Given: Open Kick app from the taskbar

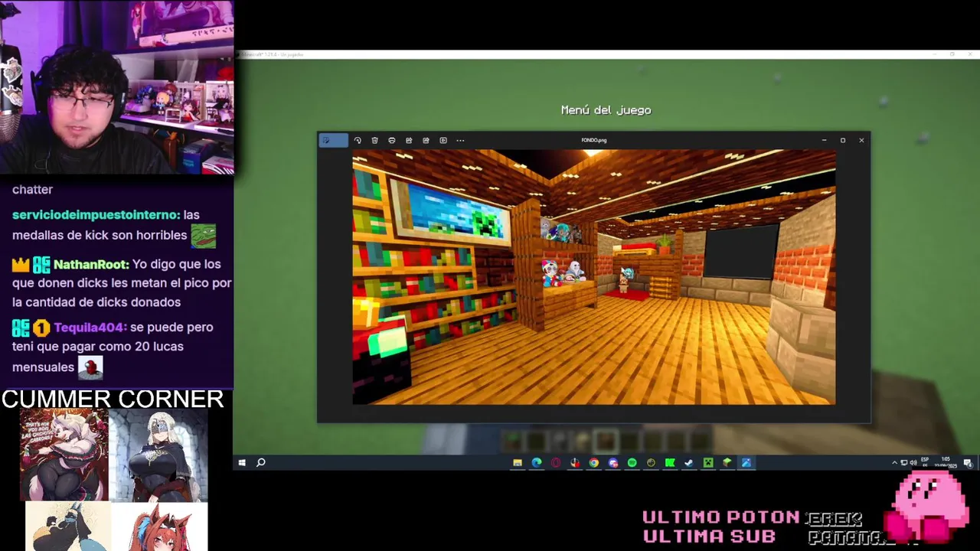Looking at the screenshot, I should point(670,462).
